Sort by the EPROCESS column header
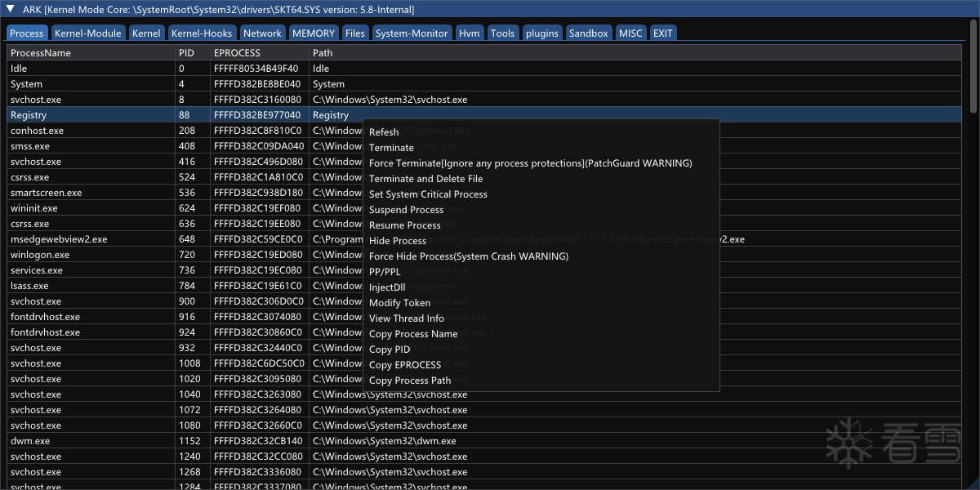 tap(260, 53)
